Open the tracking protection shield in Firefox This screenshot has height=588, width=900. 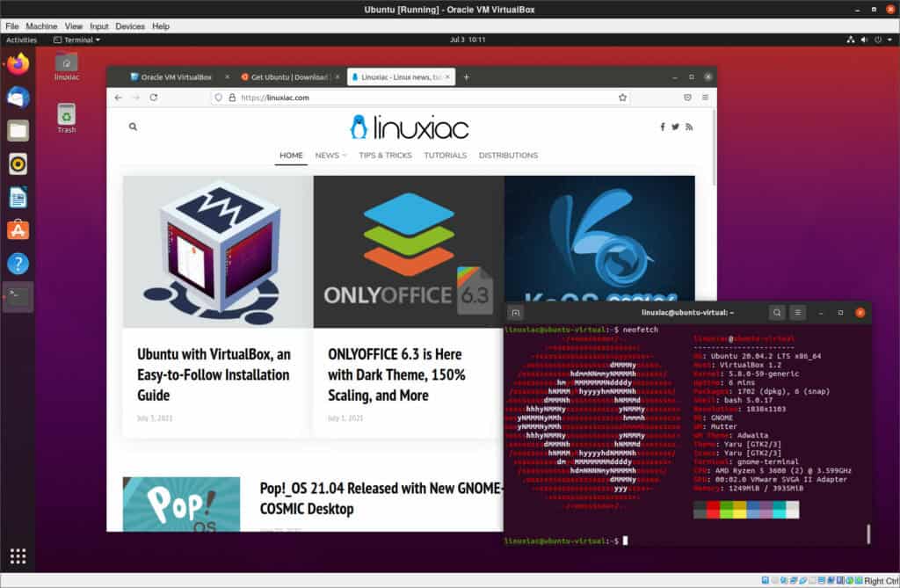click(219, 98)
